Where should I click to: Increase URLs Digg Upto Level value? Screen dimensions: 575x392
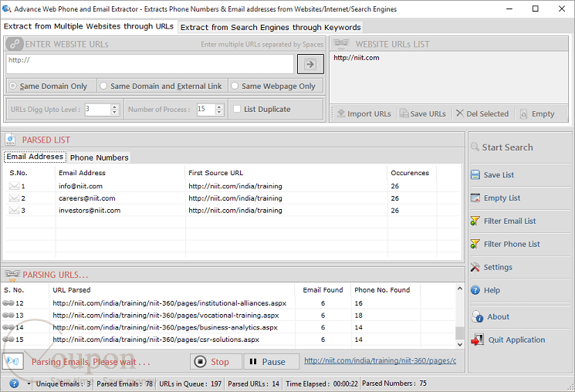click(x=115, y=106)
